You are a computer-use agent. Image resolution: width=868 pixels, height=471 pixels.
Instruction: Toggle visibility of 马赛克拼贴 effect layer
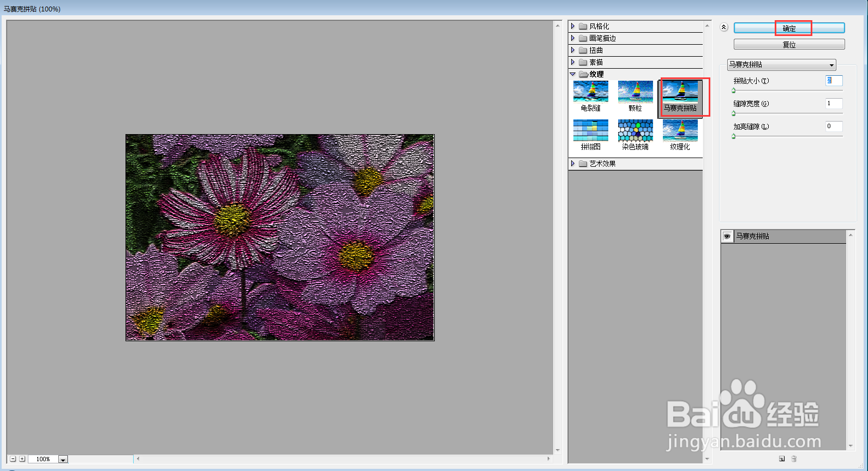727,236
